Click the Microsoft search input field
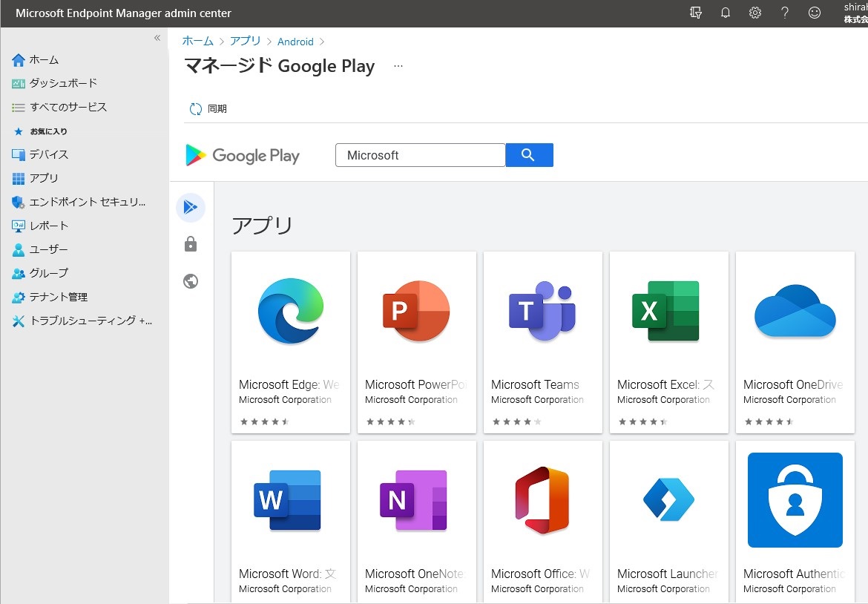 pyautogui.click(x=420, y=155)
